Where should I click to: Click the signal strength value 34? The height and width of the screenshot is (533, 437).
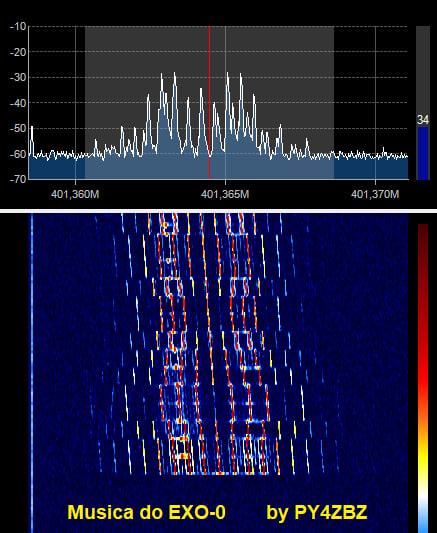(423, 120)
